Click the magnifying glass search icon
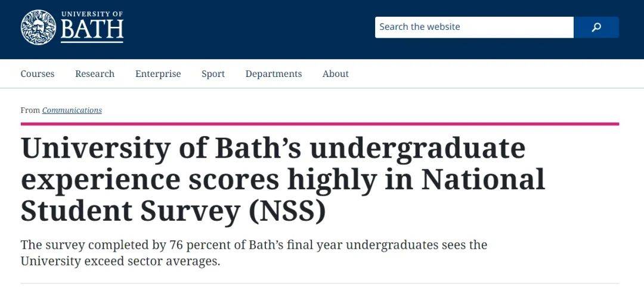 (x=596, y=27)
